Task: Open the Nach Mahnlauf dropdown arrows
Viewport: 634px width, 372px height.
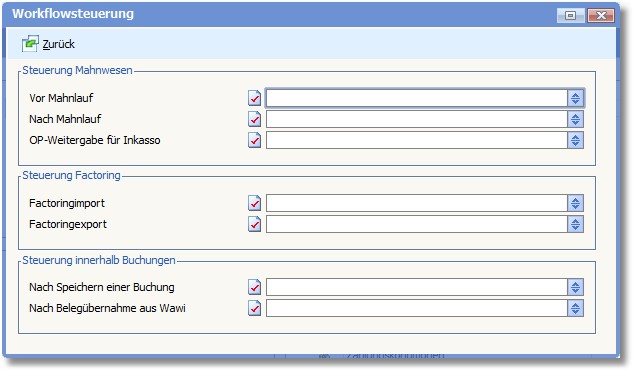Action: [575, 119]
